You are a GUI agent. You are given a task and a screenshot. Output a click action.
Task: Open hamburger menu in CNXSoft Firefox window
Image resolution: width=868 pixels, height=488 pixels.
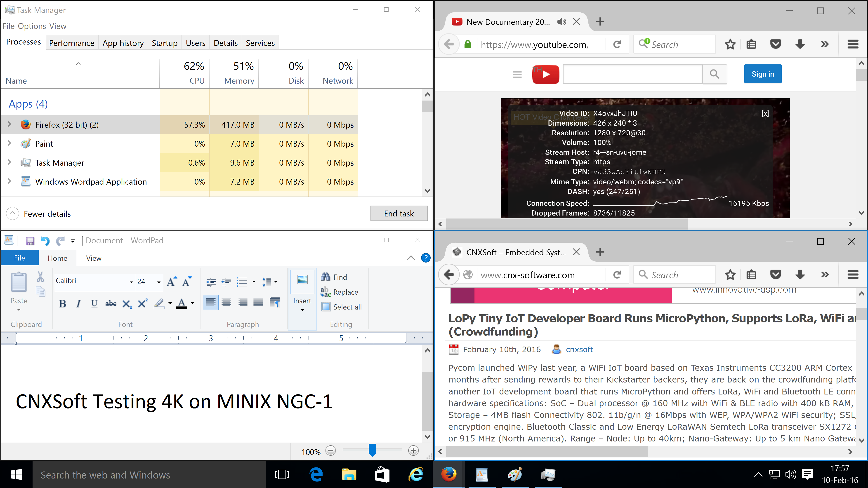point(853,275)
